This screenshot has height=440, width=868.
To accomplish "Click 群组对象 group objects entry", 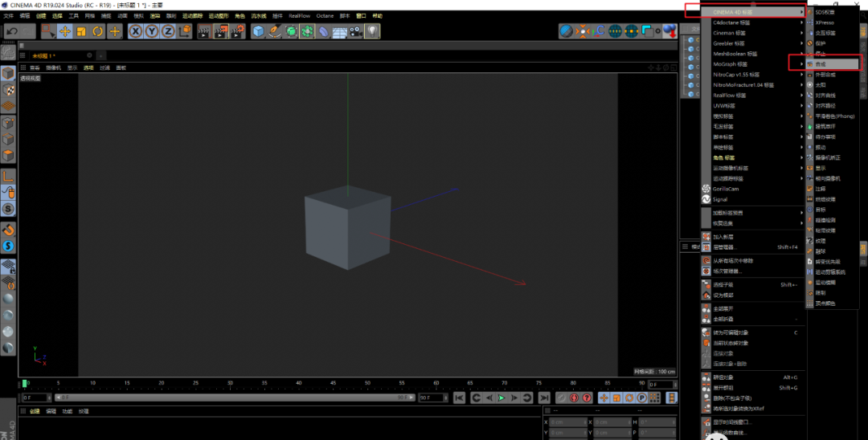I will 752,377.
